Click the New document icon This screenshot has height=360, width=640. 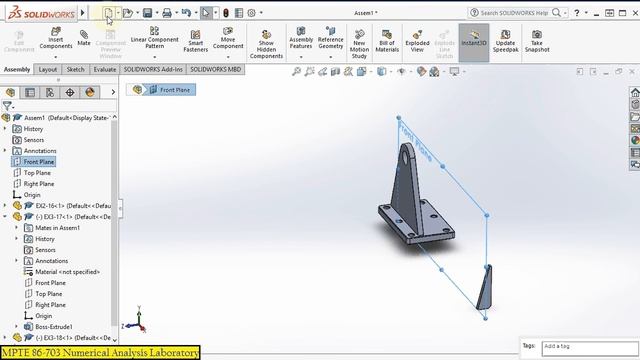[108, 13]
